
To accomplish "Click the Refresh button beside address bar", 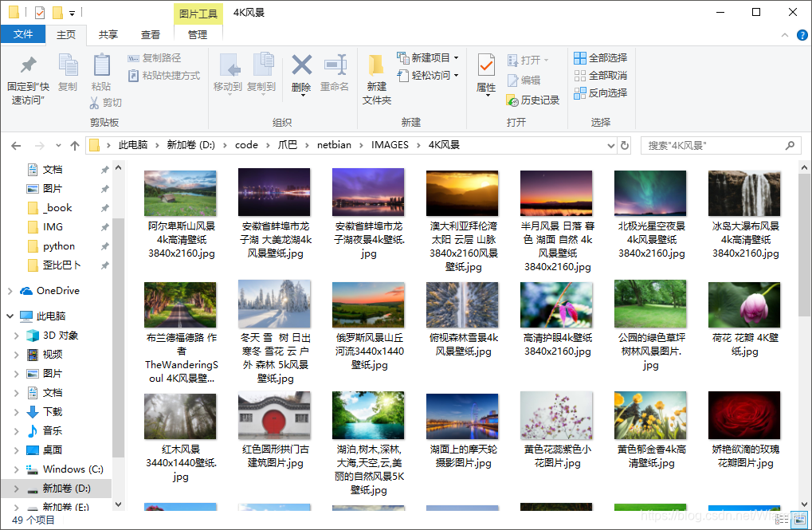I will point(625,146).
